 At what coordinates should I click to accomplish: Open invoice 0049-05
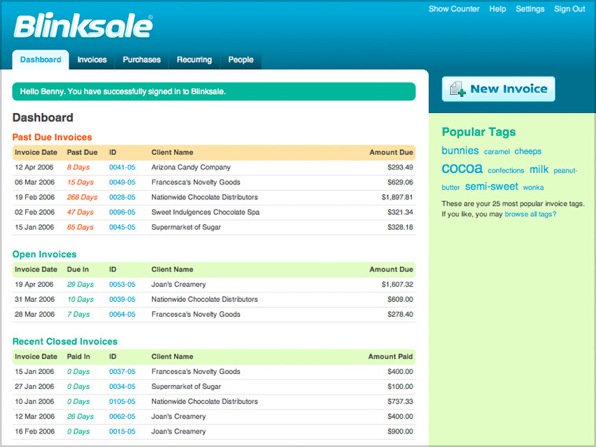pos(122,182)
